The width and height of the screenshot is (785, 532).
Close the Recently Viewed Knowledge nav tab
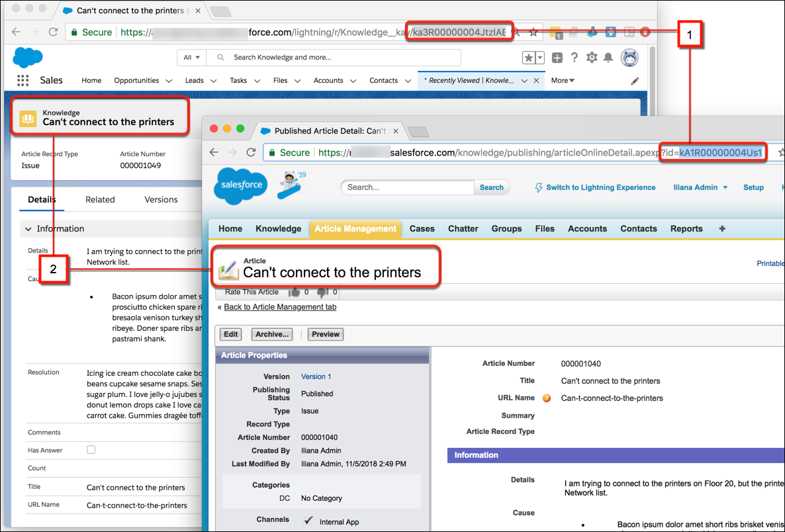point(536,81)
